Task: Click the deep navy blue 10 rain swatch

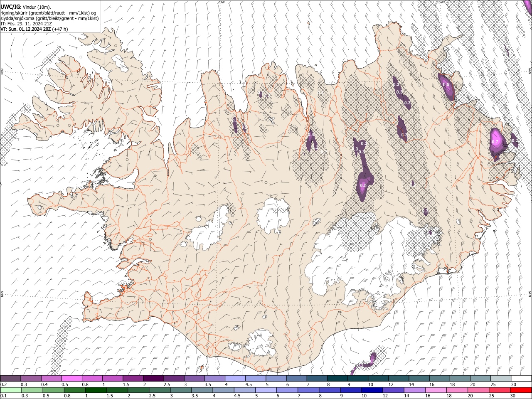Action: (x=372, y=390)
